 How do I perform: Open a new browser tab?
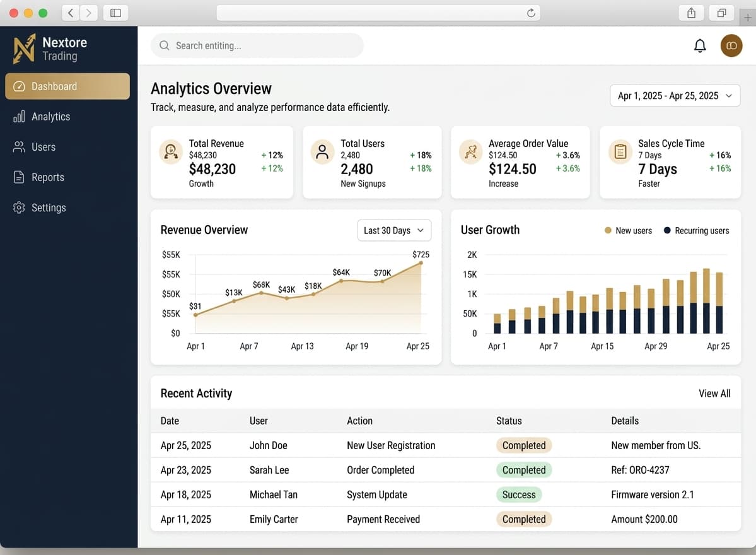747,18
